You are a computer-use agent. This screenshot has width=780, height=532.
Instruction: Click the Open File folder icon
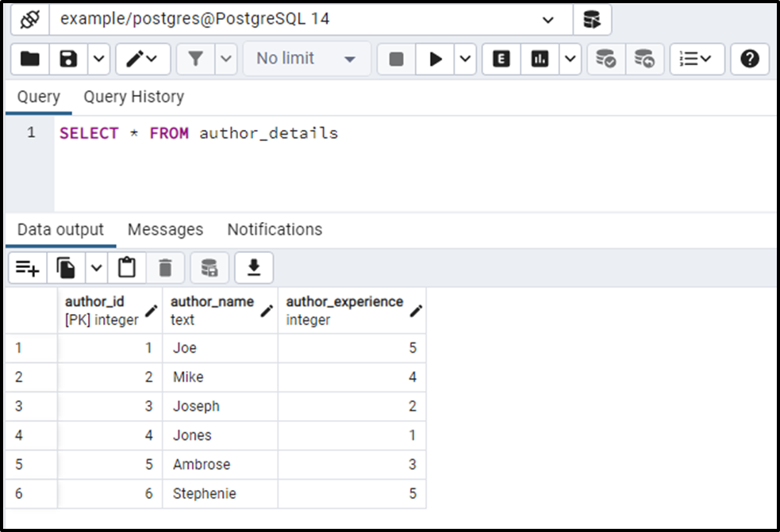29,59
